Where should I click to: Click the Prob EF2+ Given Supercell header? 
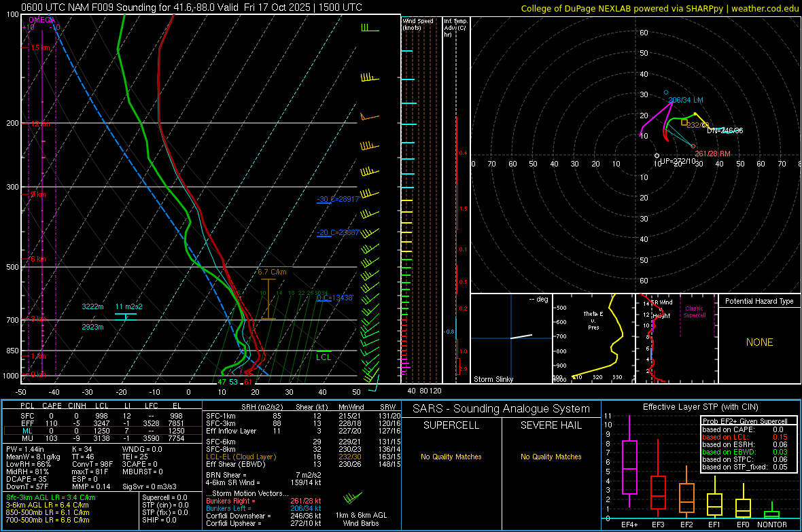745,421
